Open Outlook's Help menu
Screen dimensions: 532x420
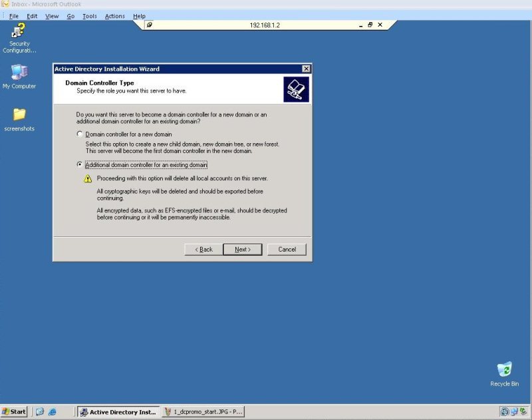pos(139,16)
